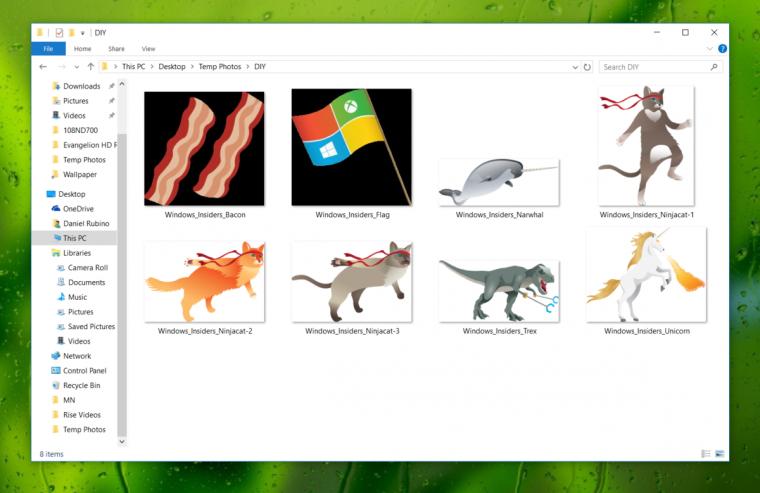Go back with the Back arrow
This screenshot has height=493, width=760.
pyautogui.click(x=43, y=67)
